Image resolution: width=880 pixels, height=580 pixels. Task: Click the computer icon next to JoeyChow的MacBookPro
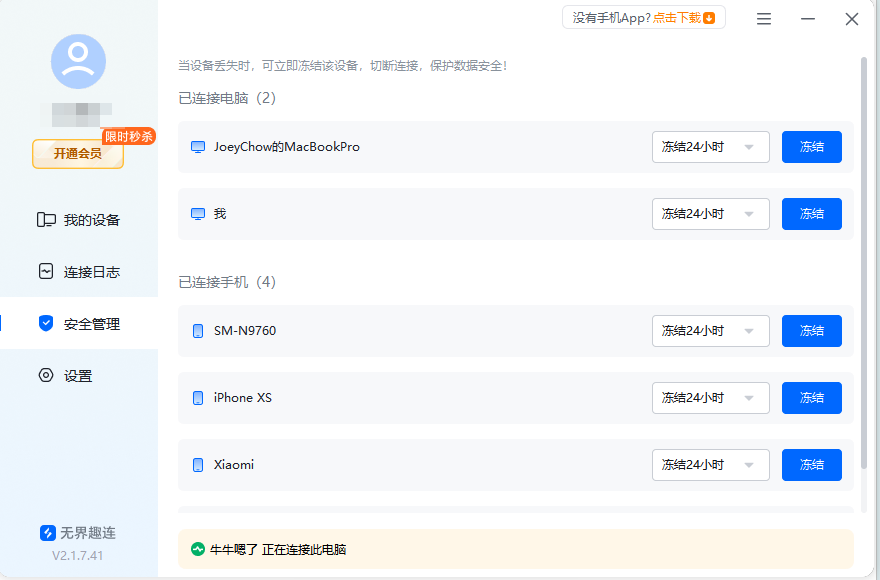[x=197, y=146]
